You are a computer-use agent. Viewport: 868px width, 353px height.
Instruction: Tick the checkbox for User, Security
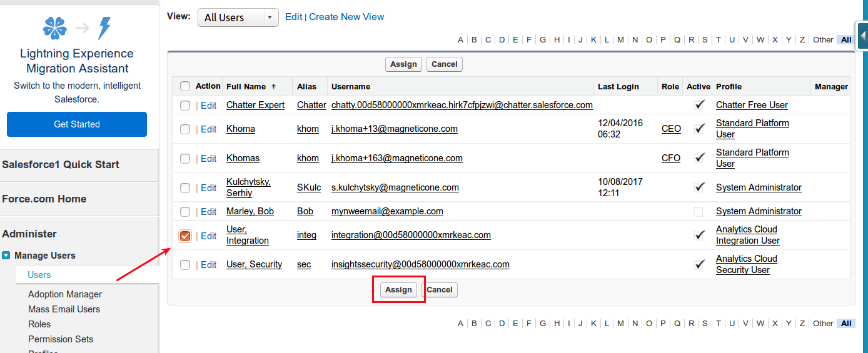(185, 265)
